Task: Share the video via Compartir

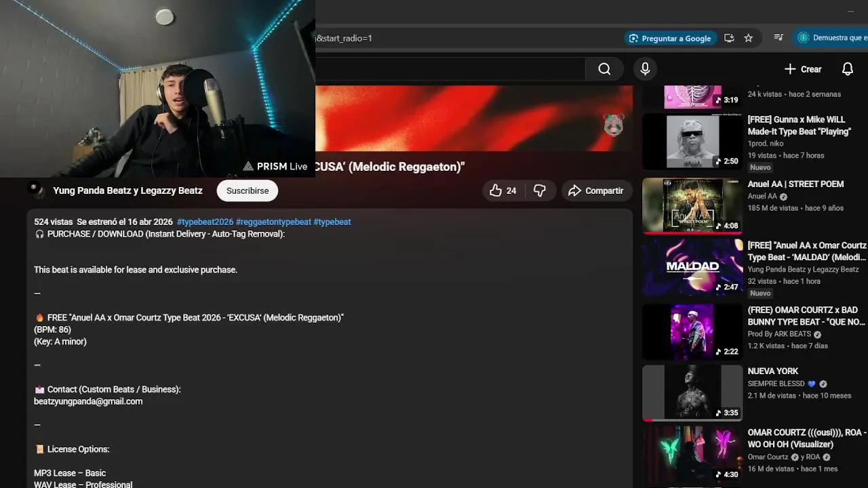Action: [596, 191]
